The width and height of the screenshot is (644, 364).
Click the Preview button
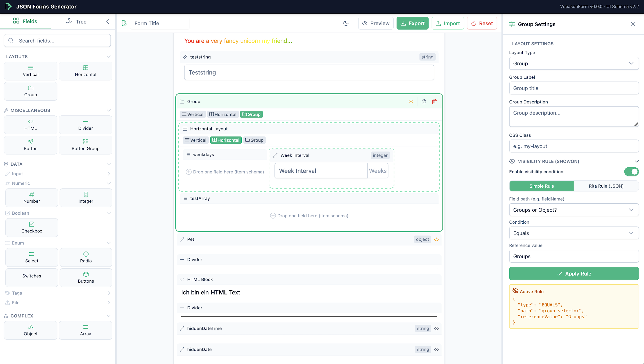[376, 23]
